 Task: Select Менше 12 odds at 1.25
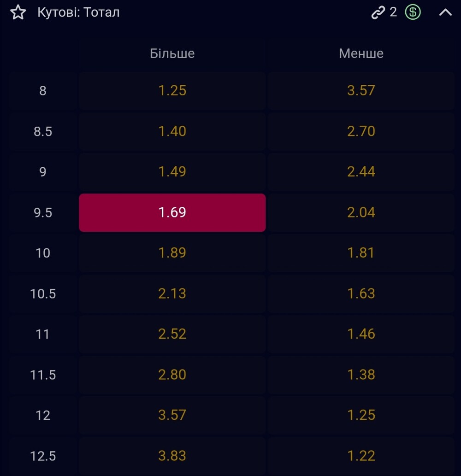pyautogui.click(x=361, y=415)
